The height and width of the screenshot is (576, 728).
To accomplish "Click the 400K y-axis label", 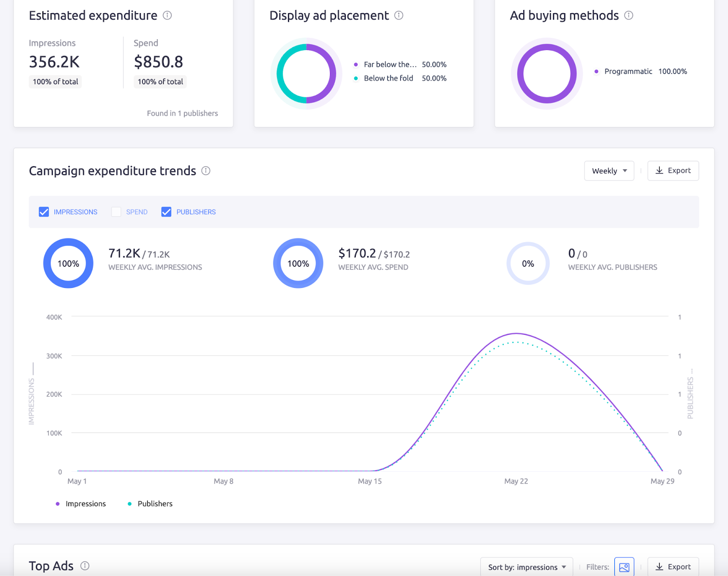I will click(54, 317).
